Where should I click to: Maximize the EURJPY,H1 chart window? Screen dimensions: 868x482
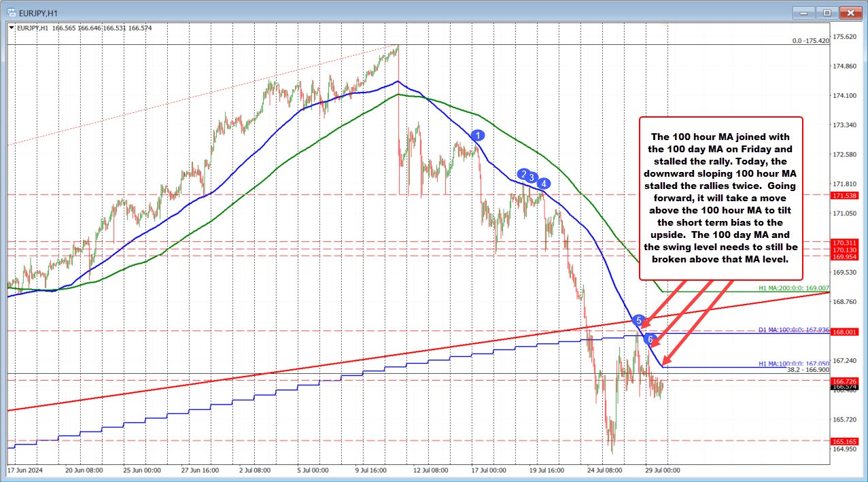[x=827, y=12]
